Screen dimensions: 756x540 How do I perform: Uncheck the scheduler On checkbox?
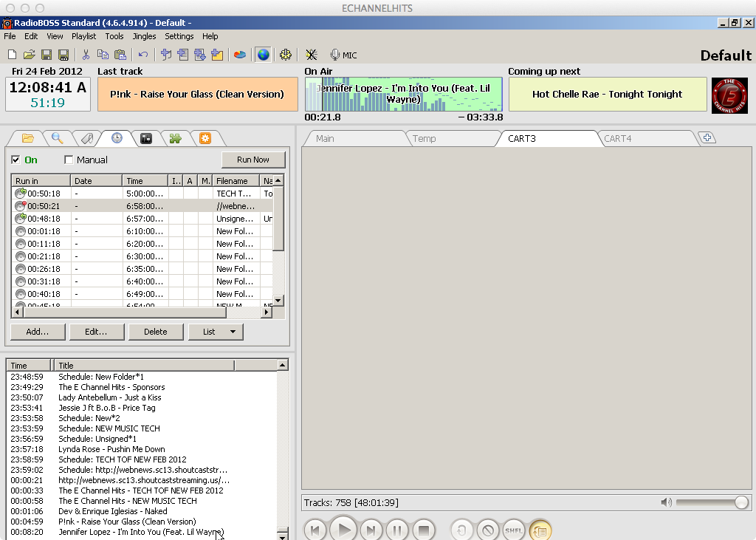(x=16, y=160)
